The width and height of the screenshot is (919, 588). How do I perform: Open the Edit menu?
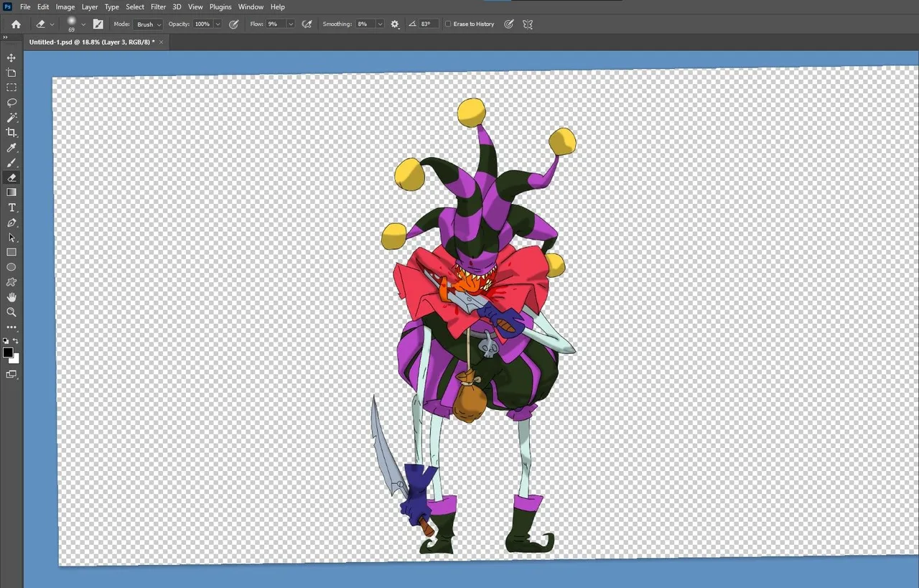click(43, 6)
